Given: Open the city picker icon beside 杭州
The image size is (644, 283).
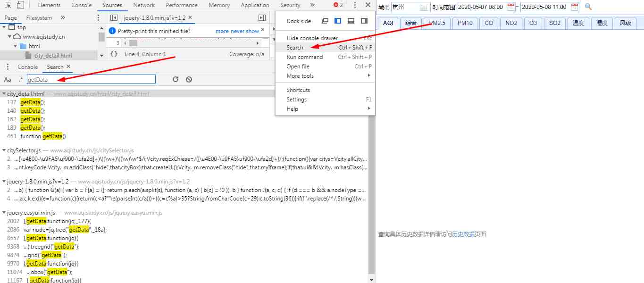Looking at the screenshot, I should (x=424, y=7).
